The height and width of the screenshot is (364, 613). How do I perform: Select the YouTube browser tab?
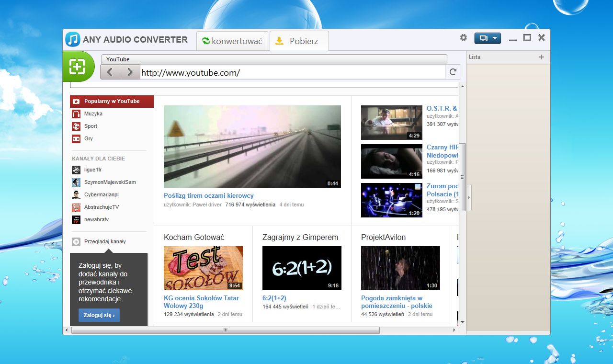(274, 59)
